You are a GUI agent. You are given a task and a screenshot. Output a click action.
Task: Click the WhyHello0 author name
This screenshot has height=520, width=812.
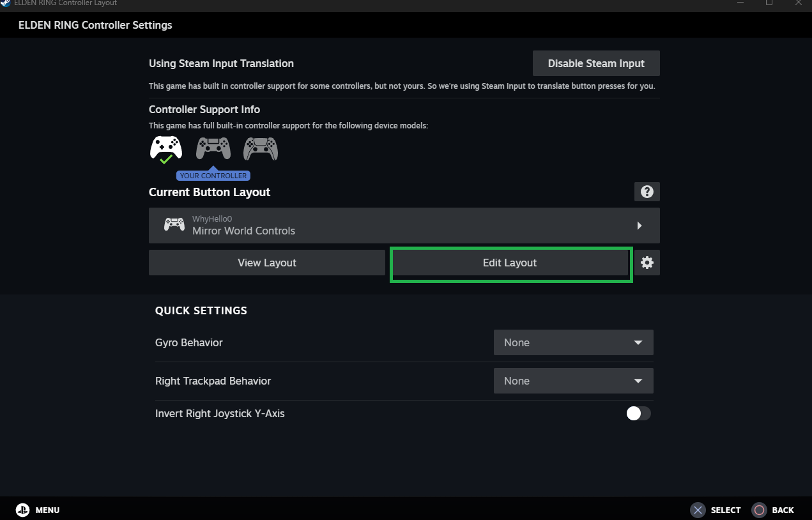click(212, 219)
